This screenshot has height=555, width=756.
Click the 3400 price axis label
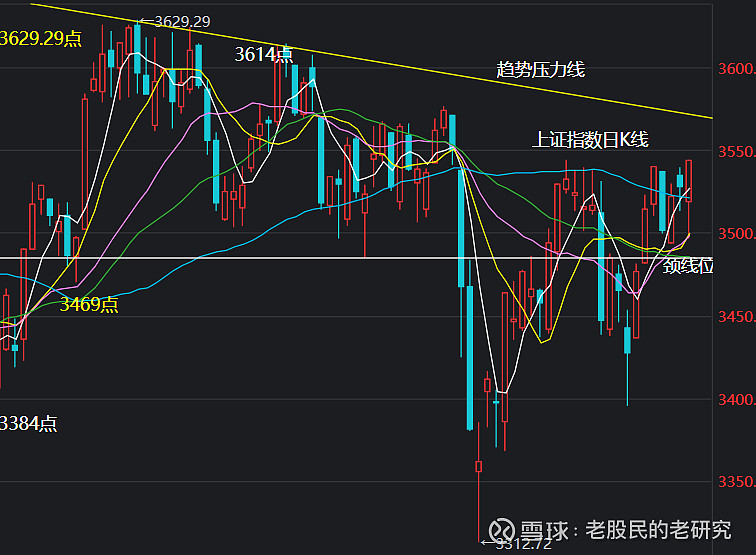click(737, 400)
